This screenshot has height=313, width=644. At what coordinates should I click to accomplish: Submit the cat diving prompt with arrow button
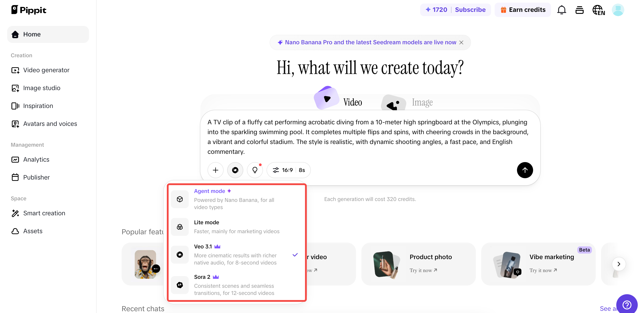click(x=525, y=170)
